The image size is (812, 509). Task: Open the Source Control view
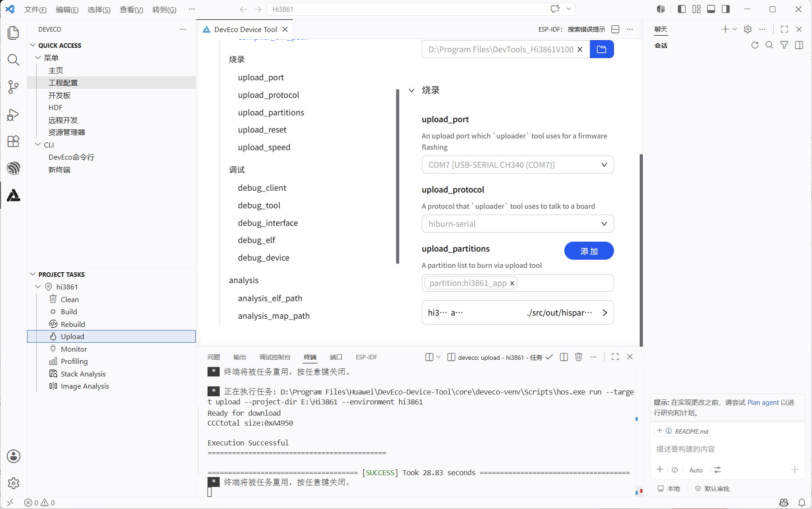[14, 87]
